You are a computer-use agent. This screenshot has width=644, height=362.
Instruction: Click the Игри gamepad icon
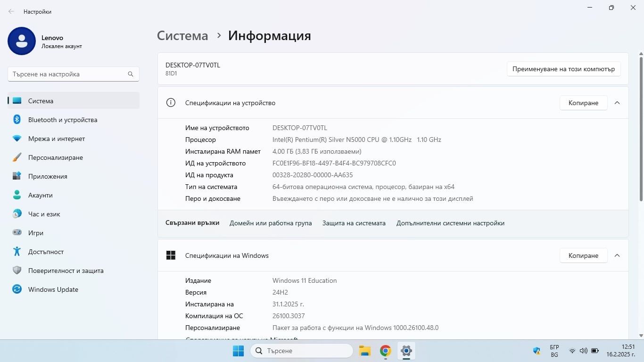[x=17, y=233]
